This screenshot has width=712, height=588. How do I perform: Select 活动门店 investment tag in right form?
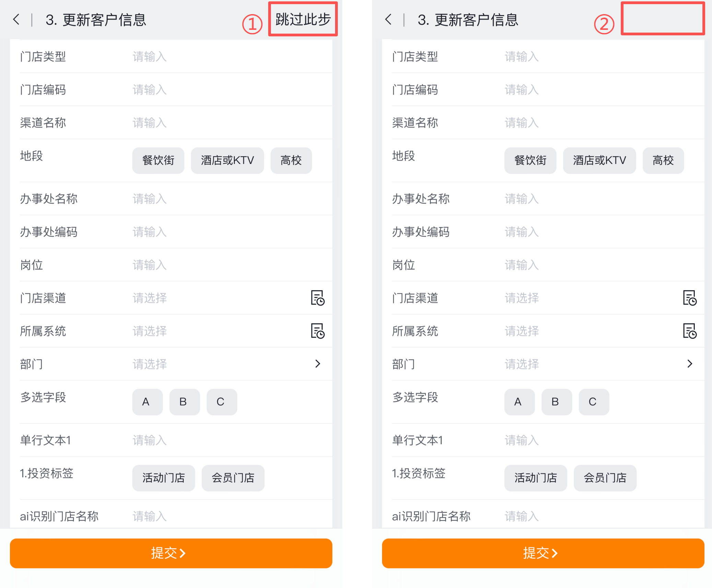pos(535,478)
